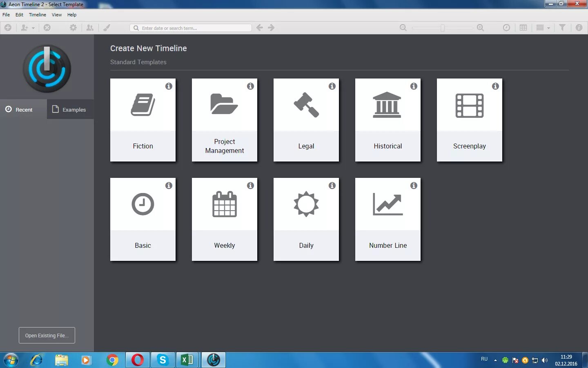This screenshot has height=368, width=588.
Task: Show info for Screenplay template
Action: 495,86
